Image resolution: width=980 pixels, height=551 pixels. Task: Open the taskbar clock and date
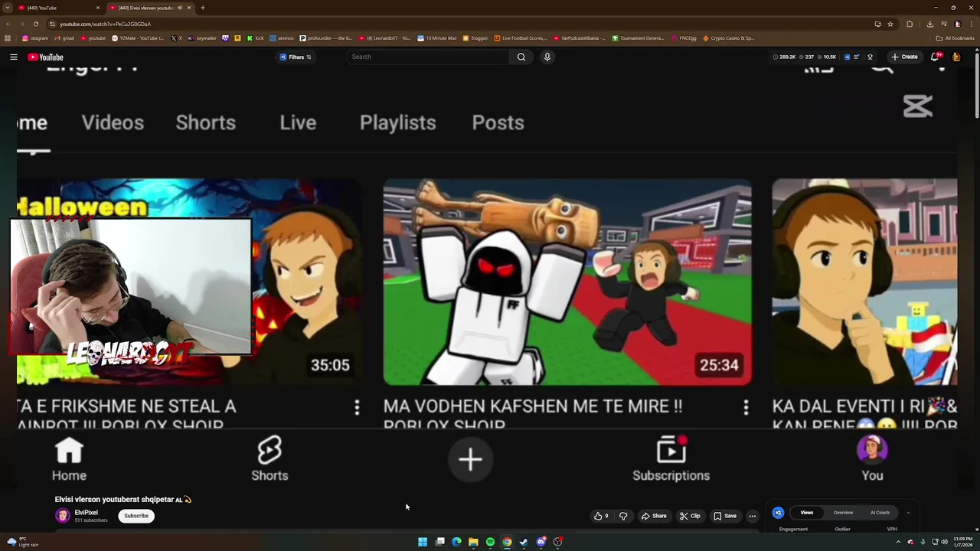[x=962, y=542]
